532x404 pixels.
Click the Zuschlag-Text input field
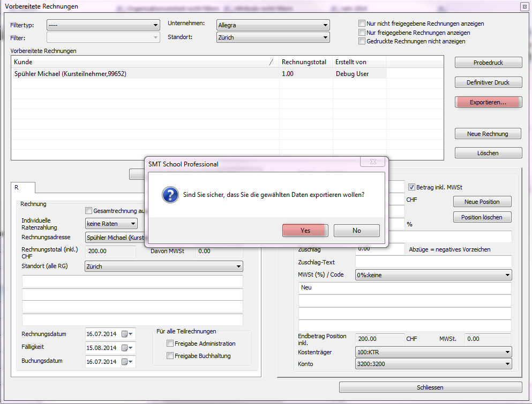point(433,262)
